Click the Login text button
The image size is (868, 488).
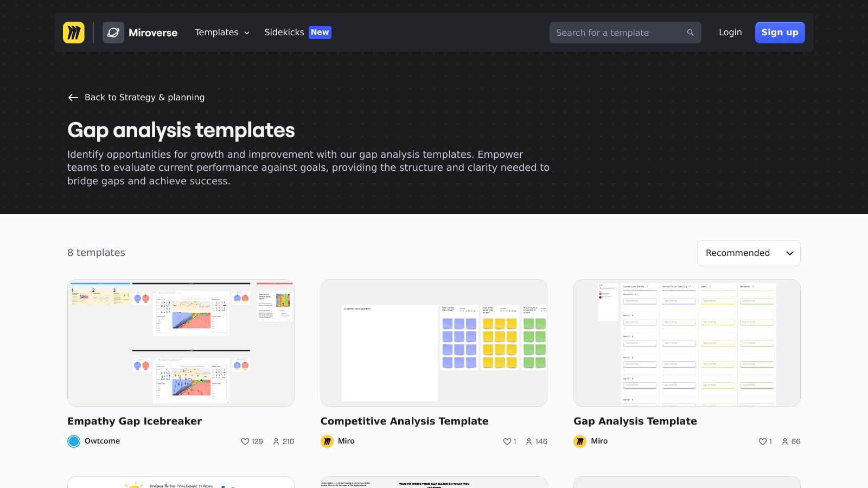click(730, 33)
